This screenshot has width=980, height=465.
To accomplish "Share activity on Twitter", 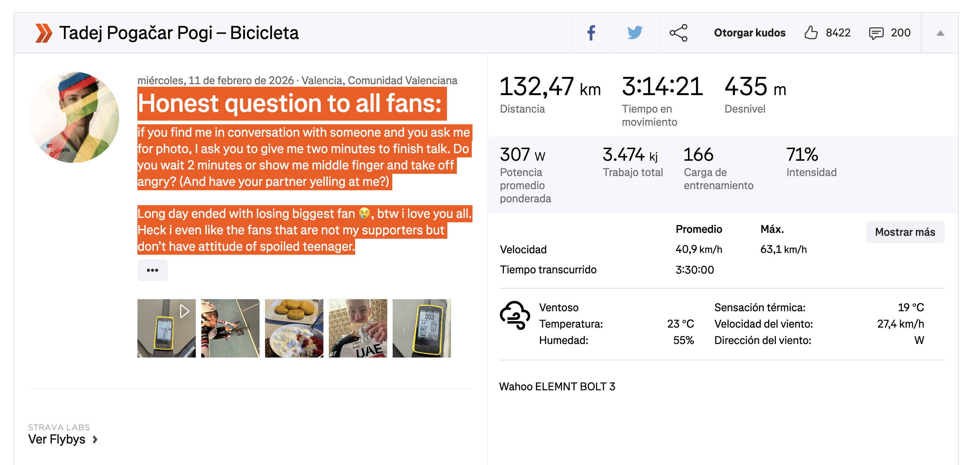I will 635,33.
